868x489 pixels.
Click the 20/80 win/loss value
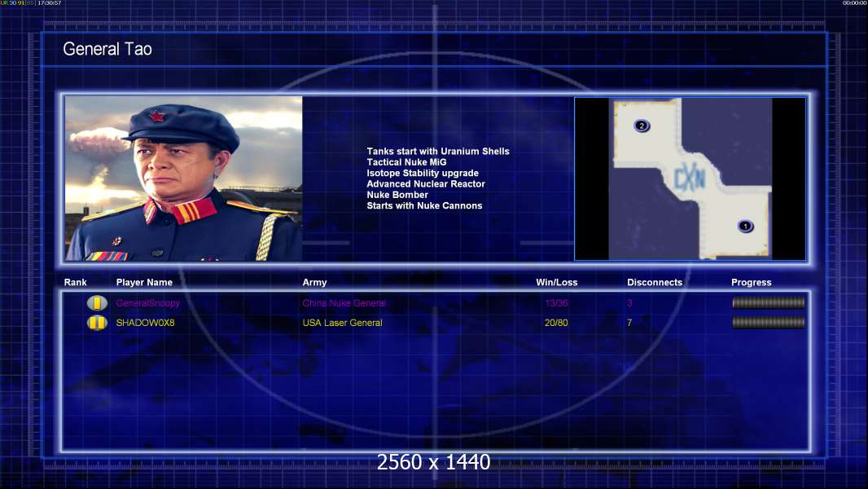click(x=556, y=322)
